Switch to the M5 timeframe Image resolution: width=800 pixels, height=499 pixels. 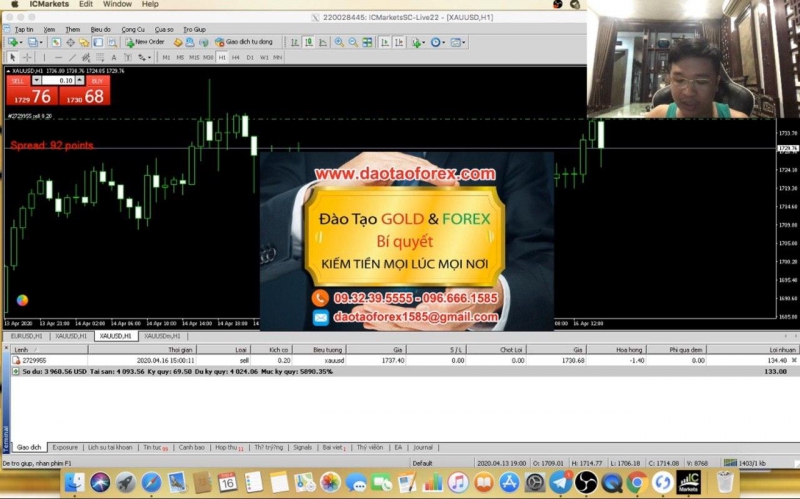pos(180,58)
